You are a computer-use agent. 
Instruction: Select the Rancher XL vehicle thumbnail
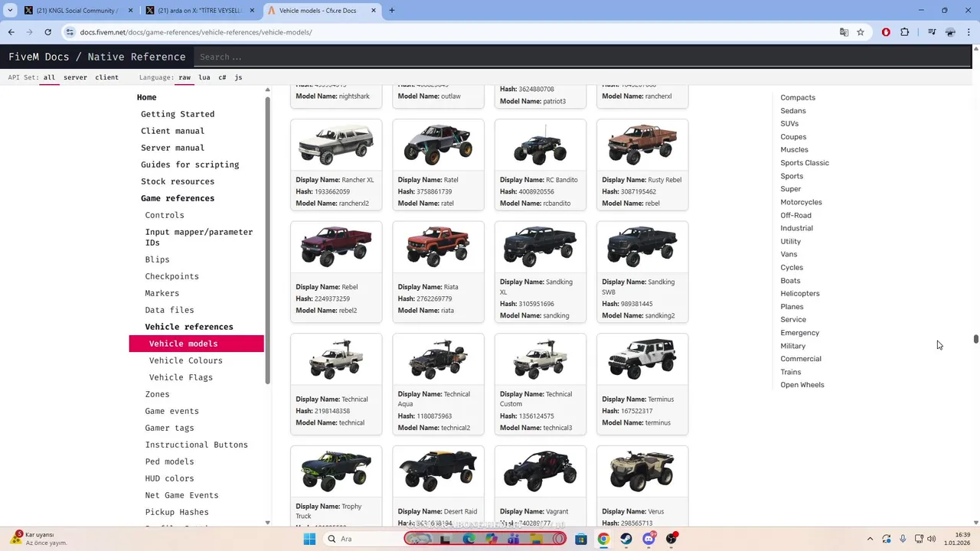click(x=336, y=144)
